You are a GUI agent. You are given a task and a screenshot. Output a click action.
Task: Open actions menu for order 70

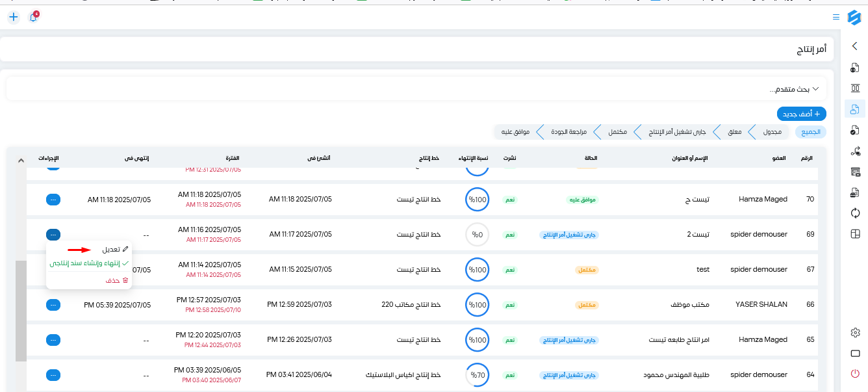pyautogui.click(x=53, y=199)
